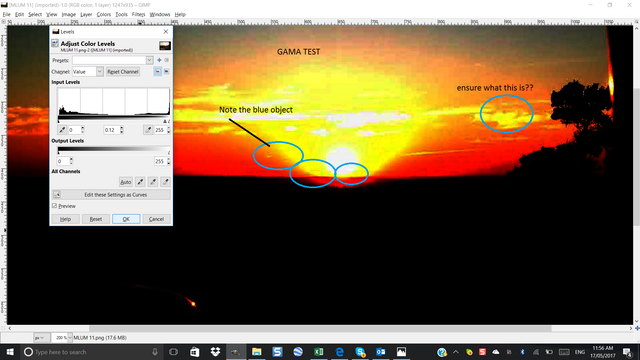
Task: Switch histogram to linear mode
Action: point(158,71)
